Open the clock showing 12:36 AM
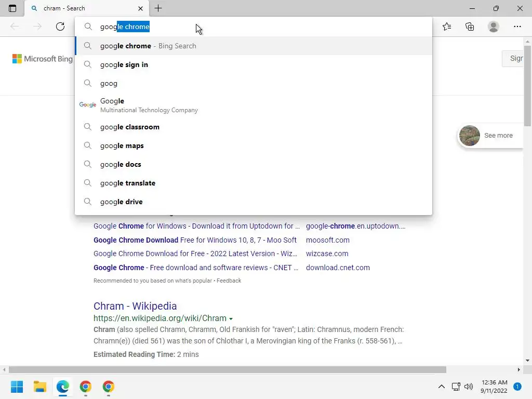Screen dimensions: 532x399 [494, 387]
